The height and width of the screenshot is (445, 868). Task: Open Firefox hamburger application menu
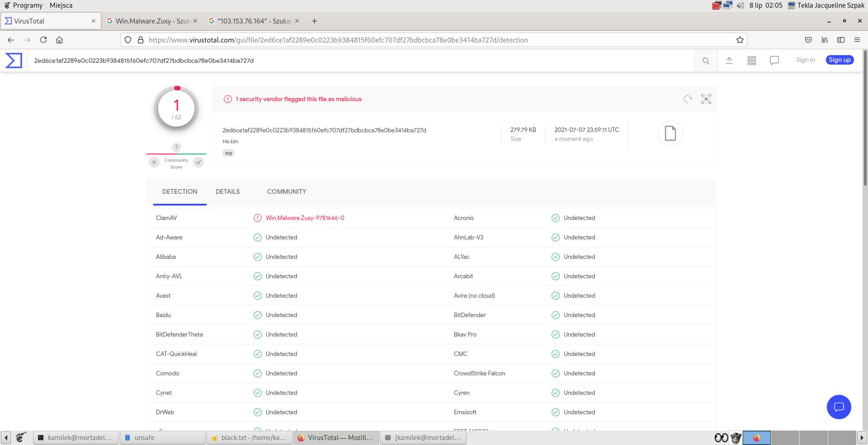point(857,40)
